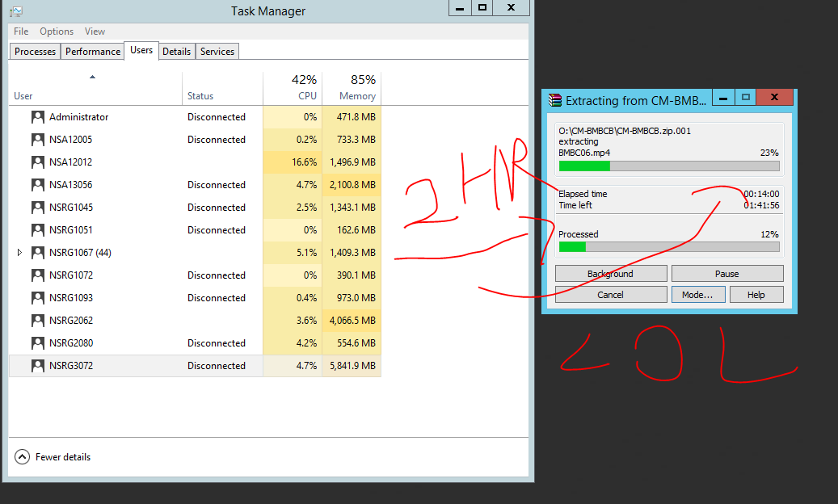Click the Fewer details circle arrow icon
The height and width of the screenshot is (504, 838).
pyautogui.click(x=22, y=457)
